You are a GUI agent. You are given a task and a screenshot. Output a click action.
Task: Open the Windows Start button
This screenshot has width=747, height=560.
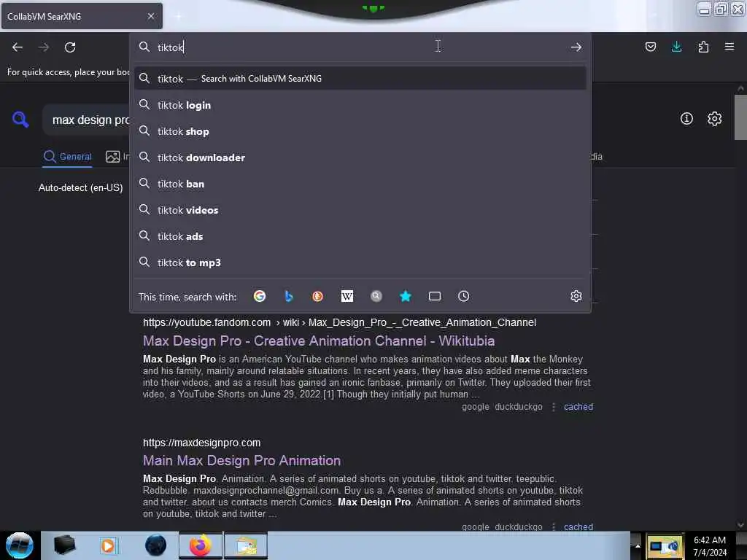(20, 545)
